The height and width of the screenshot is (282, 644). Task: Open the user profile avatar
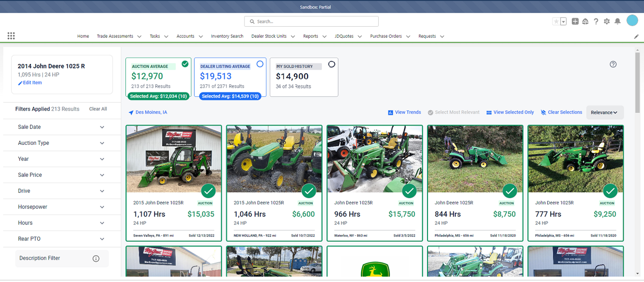632,20
